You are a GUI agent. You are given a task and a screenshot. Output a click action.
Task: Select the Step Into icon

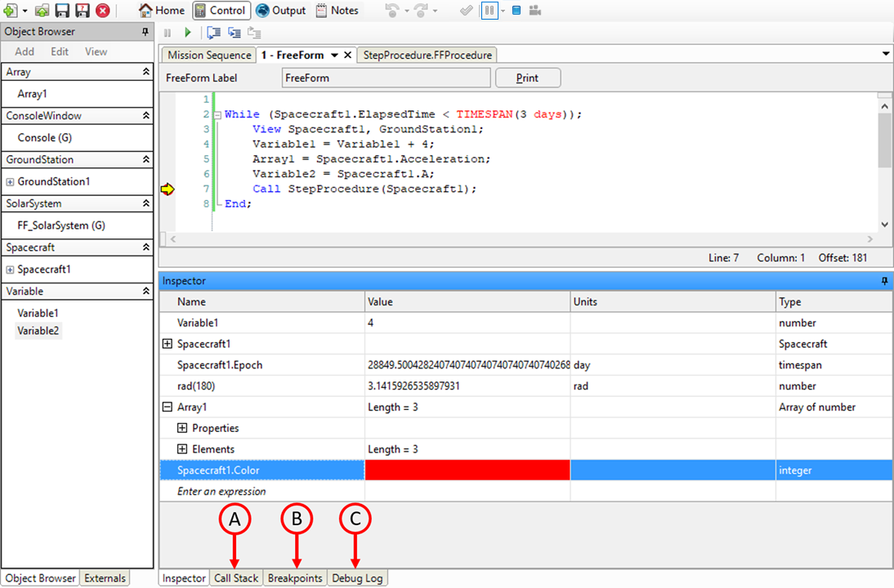213,33
